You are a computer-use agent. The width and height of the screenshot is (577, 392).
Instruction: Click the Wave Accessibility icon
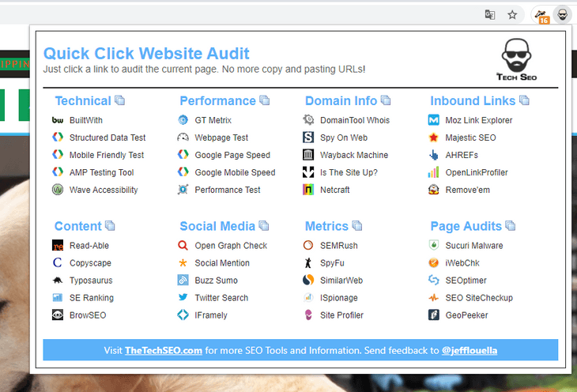tap(58, 190)
